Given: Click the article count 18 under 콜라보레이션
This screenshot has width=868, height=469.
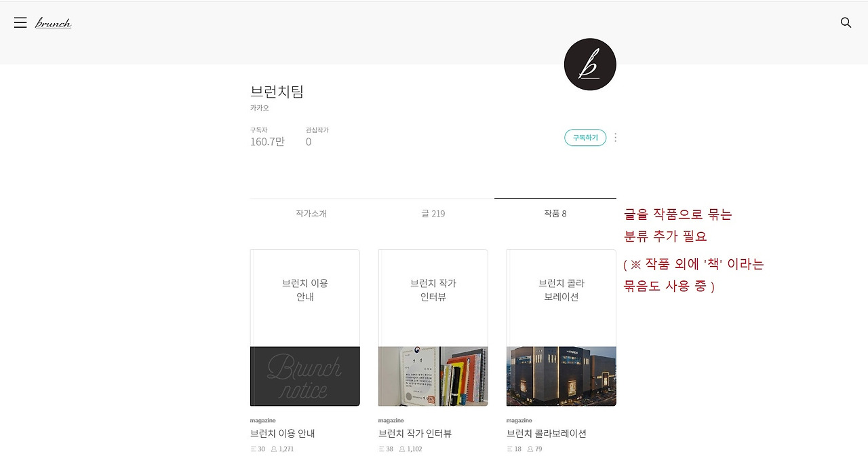Looking at the screenshot, I should point(514,449).
